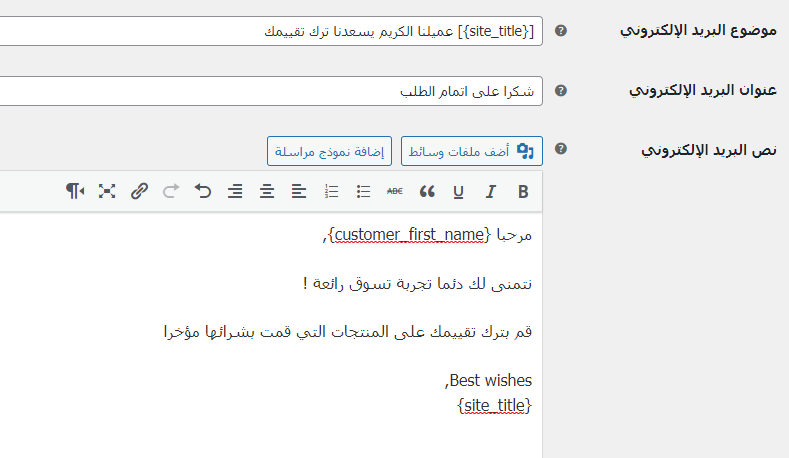Create a bulleted list
This screenshot has width=789, height=458.
pyautogui.click(x=363, y=191)
